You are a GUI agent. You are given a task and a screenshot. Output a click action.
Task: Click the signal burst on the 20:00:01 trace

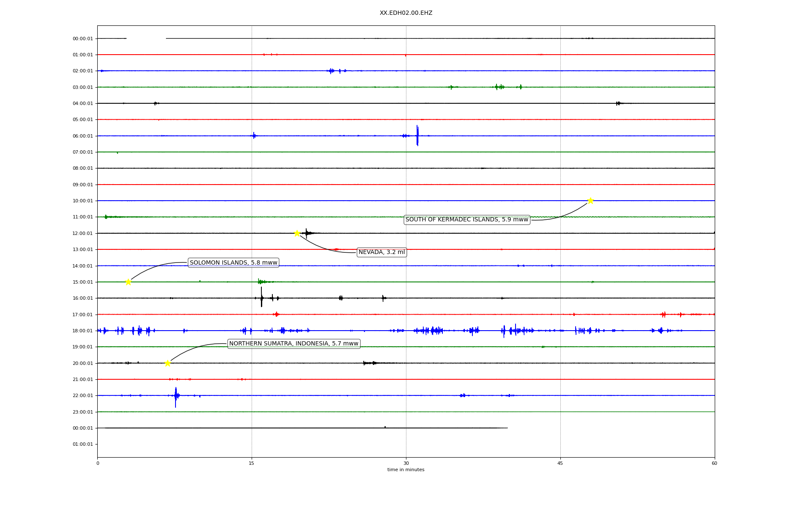point(370,363)
